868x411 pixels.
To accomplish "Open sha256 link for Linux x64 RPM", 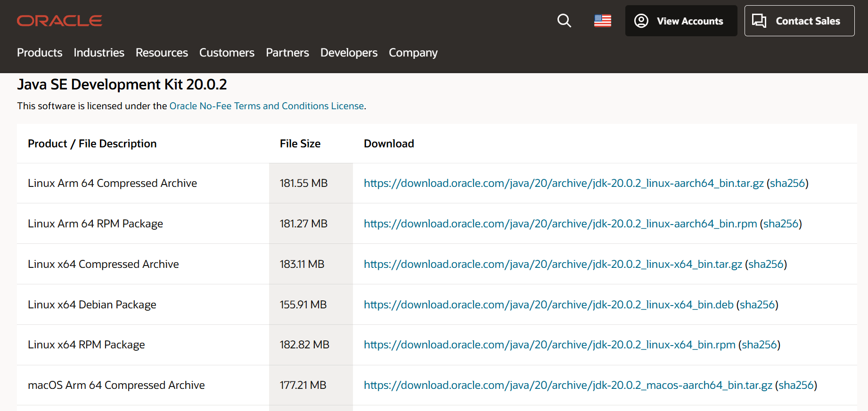I will tap(759, 345).
